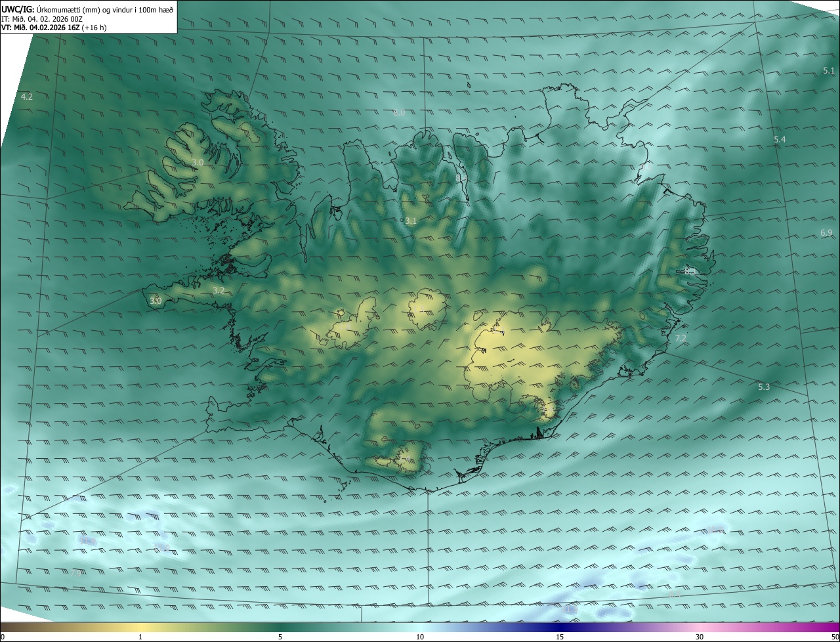The width and height of the screenshot is (840, 642).
Task: Click the 8.0 value label over the sea
Action: pyautogui.click(x=399, y=112)
